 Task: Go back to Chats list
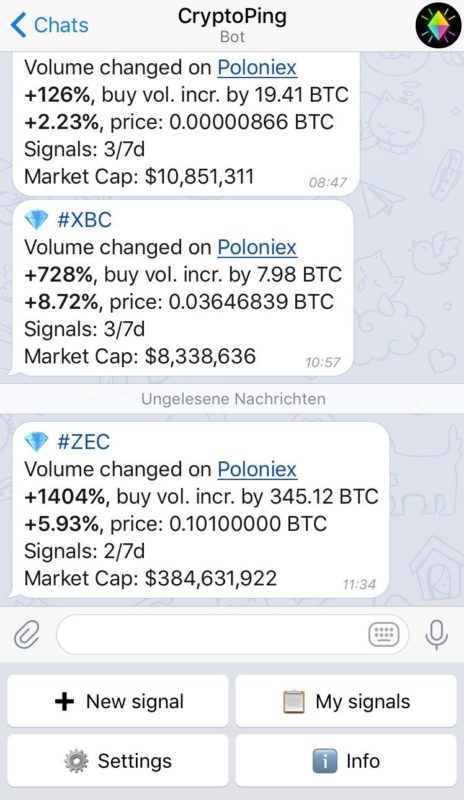(x=50, y=25)
